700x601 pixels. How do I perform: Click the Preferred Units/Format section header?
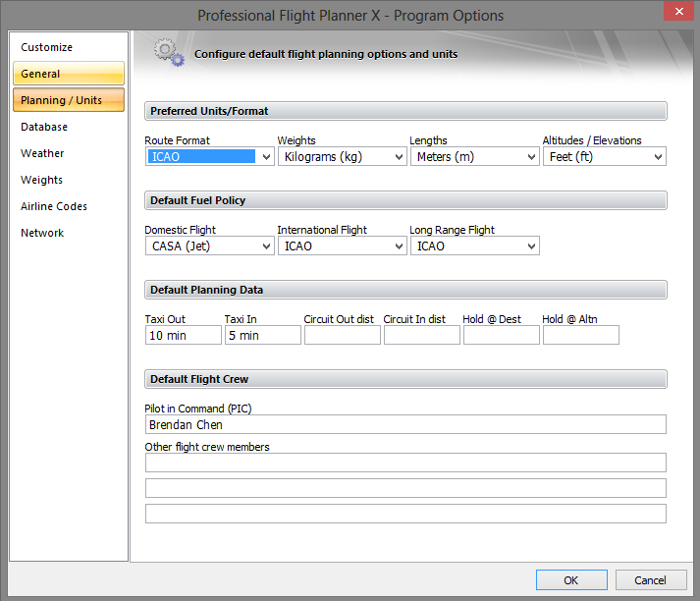pyautogui.click(x=405, y=111)
